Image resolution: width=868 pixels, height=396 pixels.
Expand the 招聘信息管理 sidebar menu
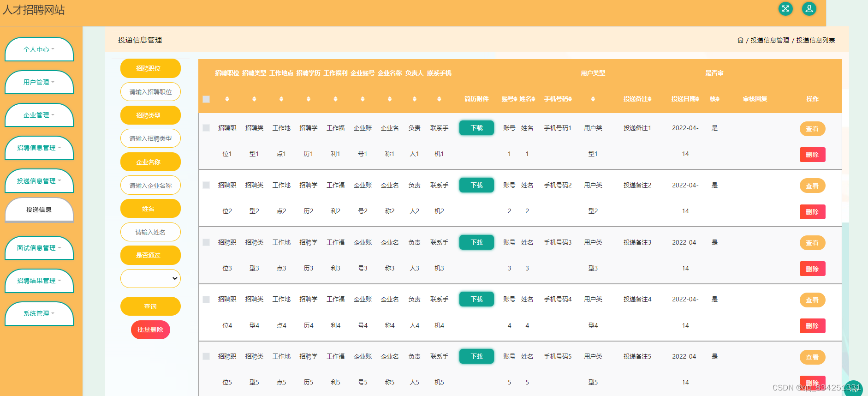(39, 148)
